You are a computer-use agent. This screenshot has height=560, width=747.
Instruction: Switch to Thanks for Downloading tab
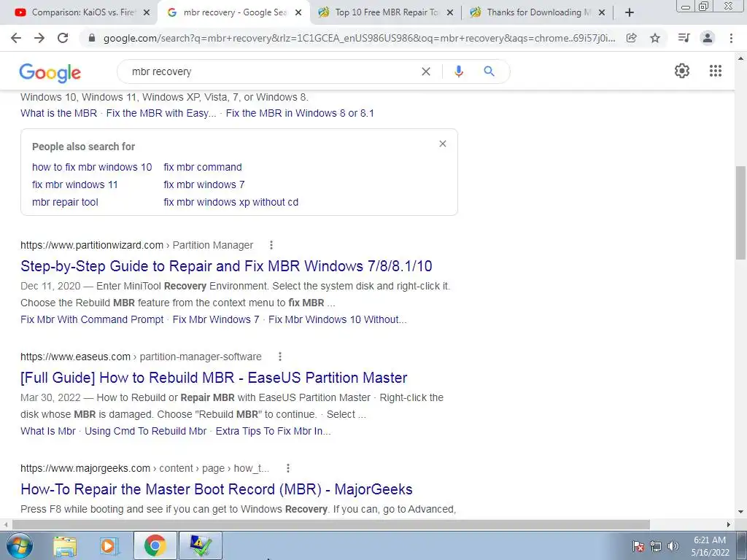[538, 13]
